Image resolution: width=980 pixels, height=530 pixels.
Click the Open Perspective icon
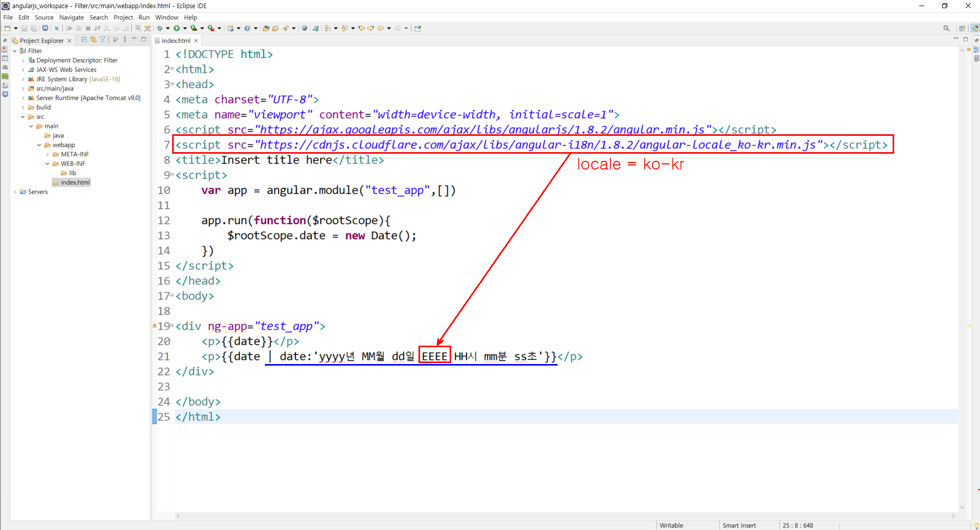963,29
